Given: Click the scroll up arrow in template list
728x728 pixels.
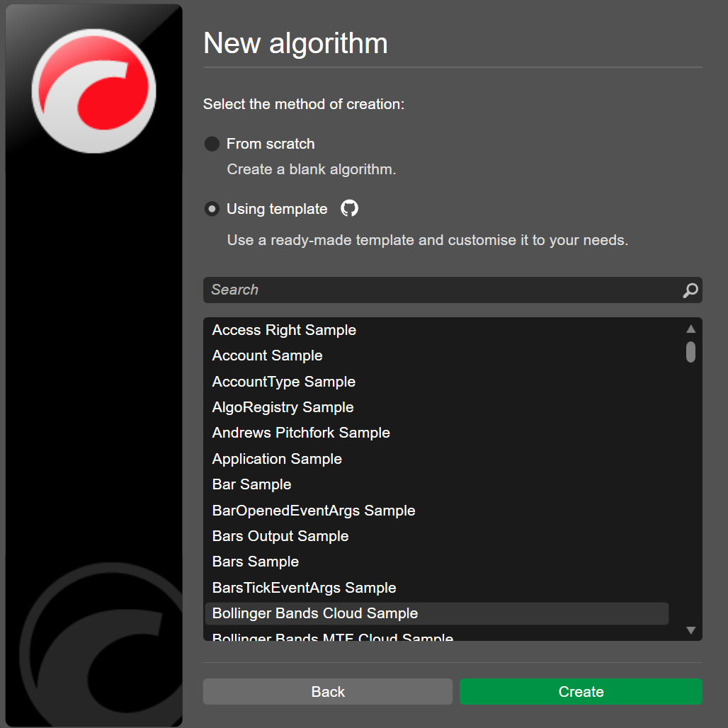Looking at the screenshot, I should tap(691, 329).
